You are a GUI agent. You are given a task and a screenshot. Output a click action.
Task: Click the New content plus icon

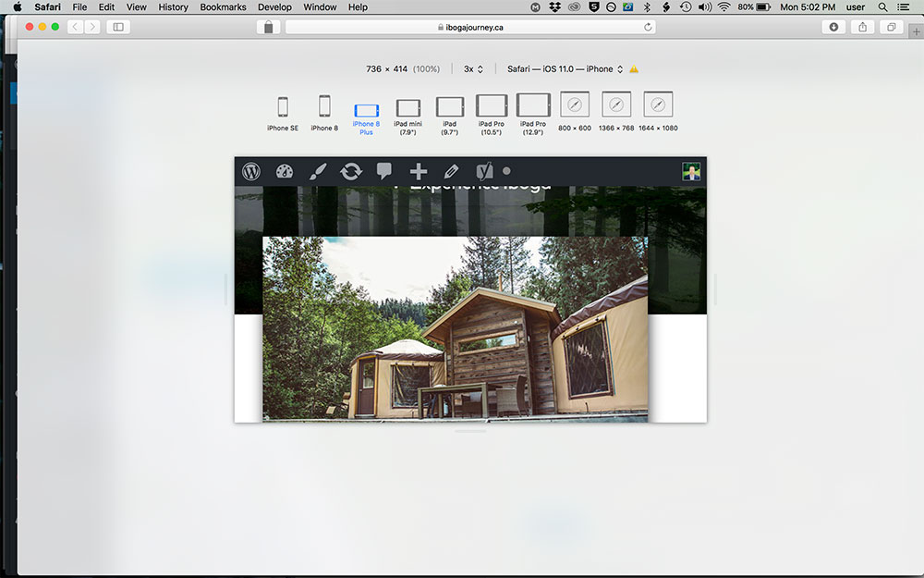coord(419,171)
